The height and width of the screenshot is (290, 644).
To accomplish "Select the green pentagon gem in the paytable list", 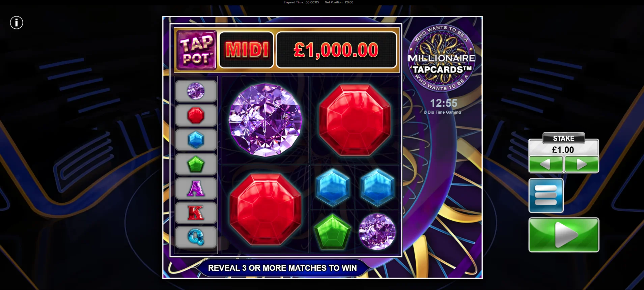I will (196, 164).
